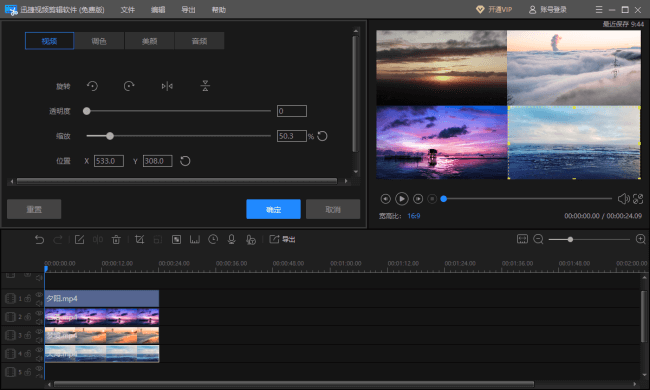This screenshot has width=650, height=390.
Task: Switch to the 美颜 tab
Action: pyautogui.click(x=149, y=41)
